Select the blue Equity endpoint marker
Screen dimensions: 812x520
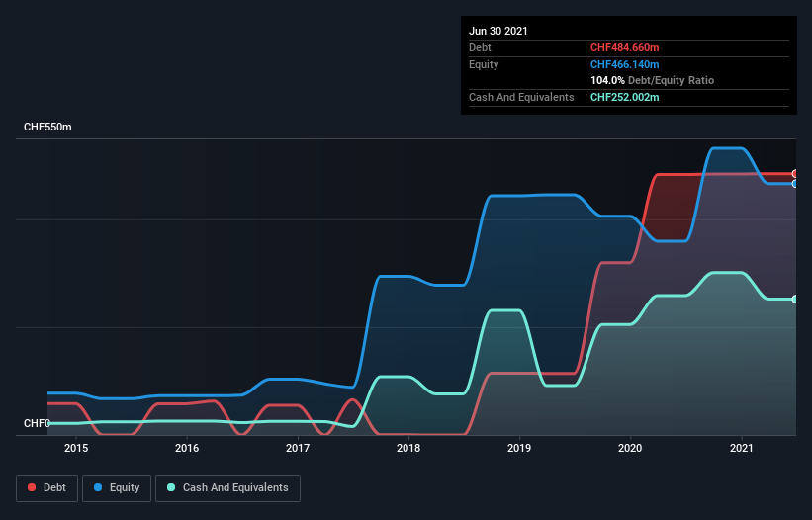point(795,184)
